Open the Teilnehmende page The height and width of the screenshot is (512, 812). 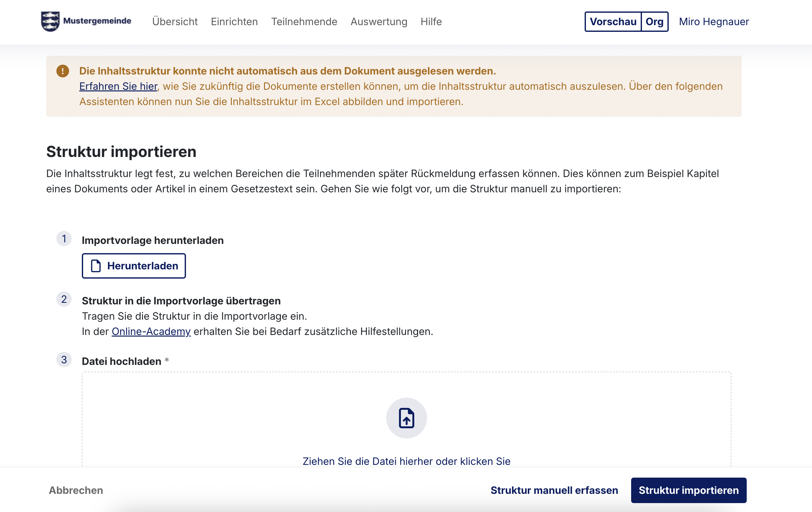(x=304, y=22)
